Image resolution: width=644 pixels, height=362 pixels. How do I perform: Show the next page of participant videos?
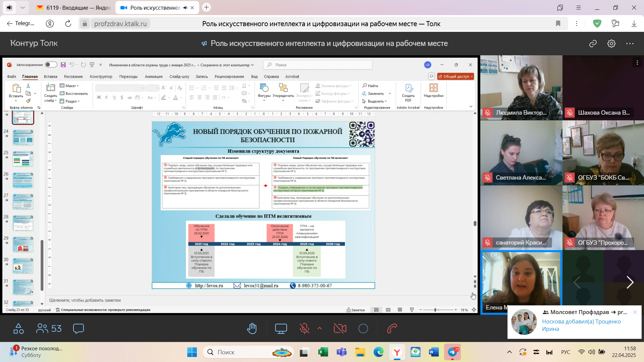coord(630,282)
